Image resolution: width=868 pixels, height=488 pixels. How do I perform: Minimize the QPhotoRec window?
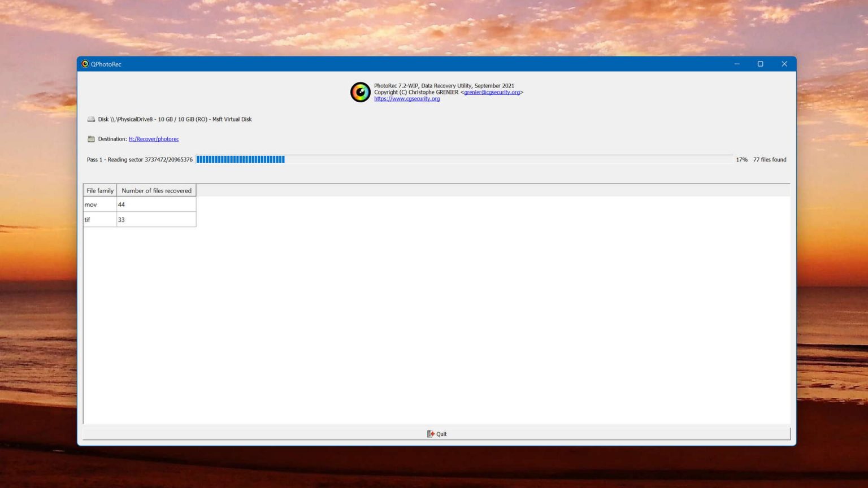click(x=736, y=64)
